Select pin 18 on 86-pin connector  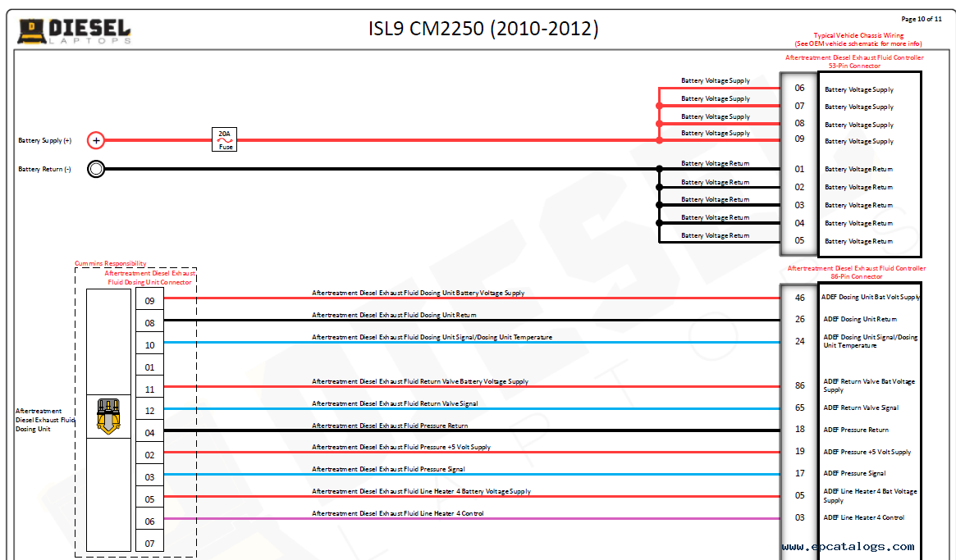(x=800, y=429)
